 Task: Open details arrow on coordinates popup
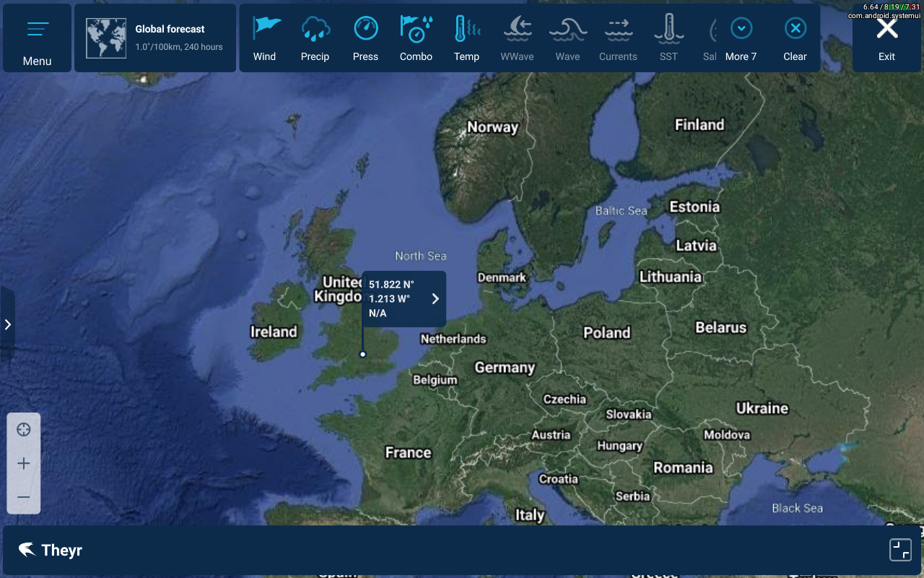pos(435,299)
